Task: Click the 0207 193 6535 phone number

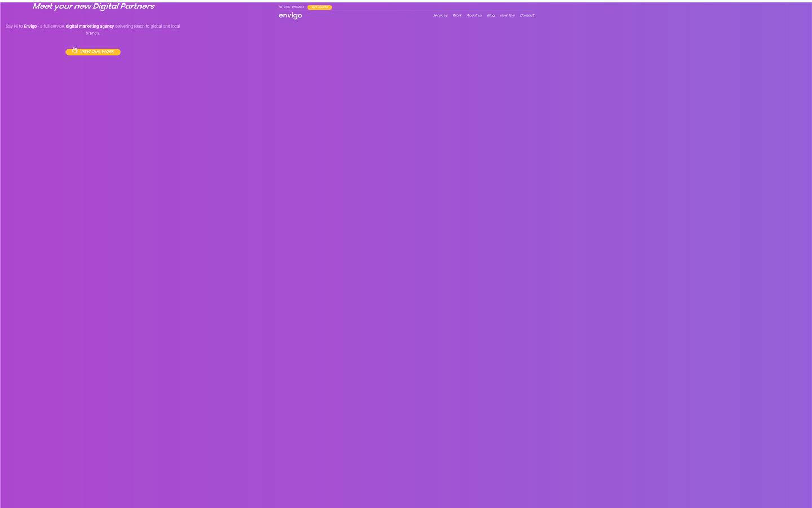Action: 294,7
